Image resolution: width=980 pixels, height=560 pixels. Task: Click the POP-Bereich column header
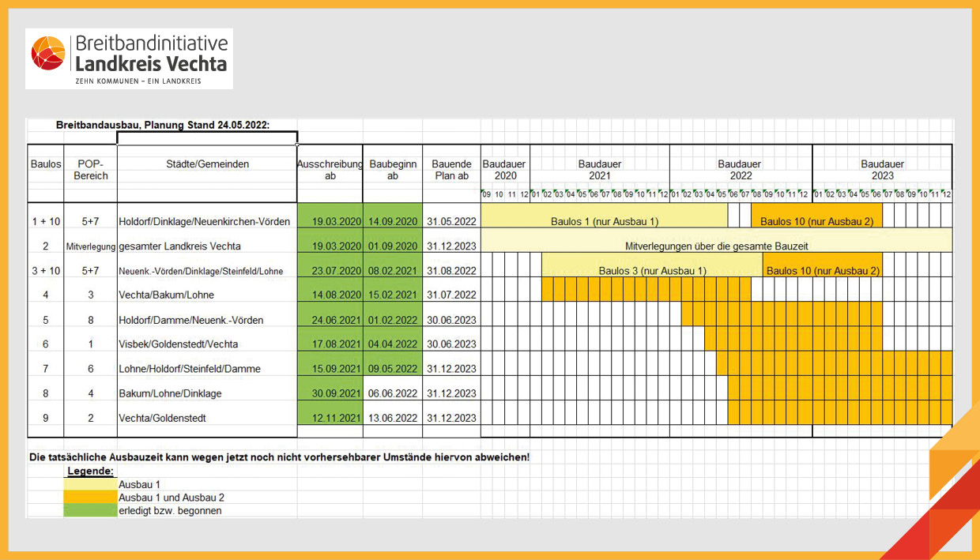click(90, 170)
